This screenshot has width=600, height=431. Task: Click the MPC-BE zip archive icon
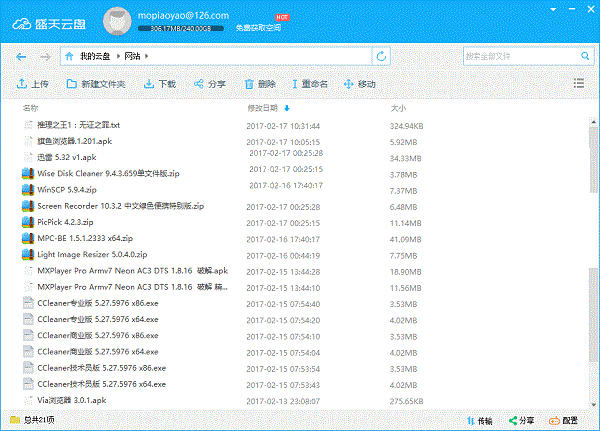tap(28, 238)
